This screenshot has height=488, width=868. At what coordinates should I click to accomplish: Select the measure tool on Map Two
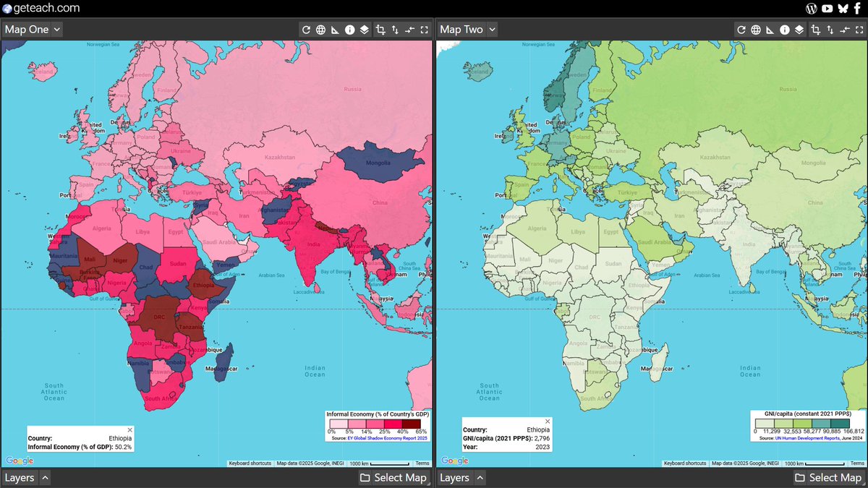(x=770, y=30)
